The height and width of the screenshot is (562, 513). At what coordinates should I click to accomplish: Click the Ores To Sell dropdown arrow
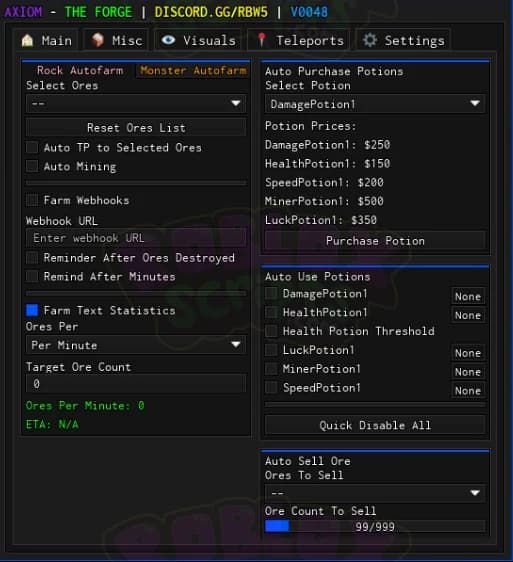click(x=475, y=493)
